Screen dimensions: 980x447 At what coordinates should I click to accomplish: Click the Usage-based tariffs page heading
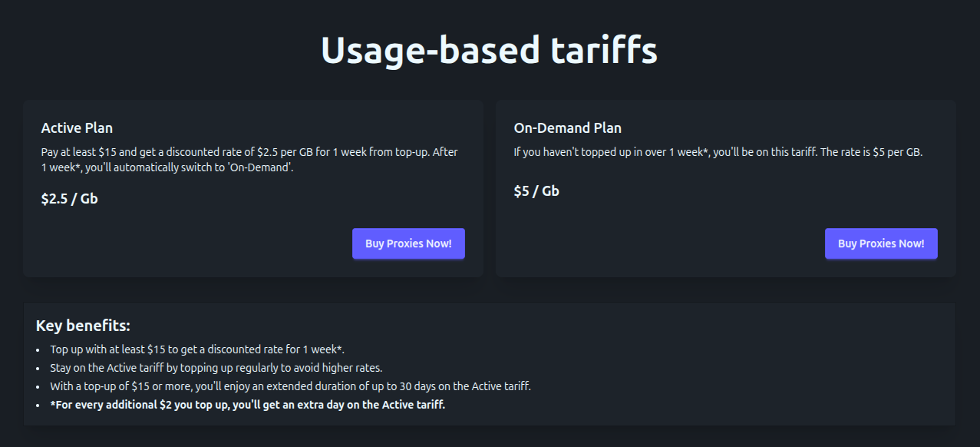(x=489, y=51)
